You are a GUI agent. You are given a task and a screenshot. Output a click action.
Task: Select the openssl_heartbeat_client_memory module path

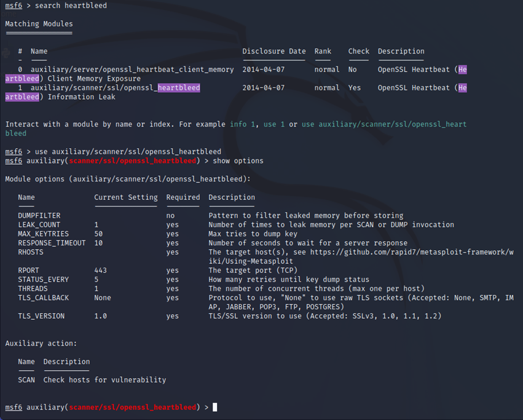coord(132,69)
